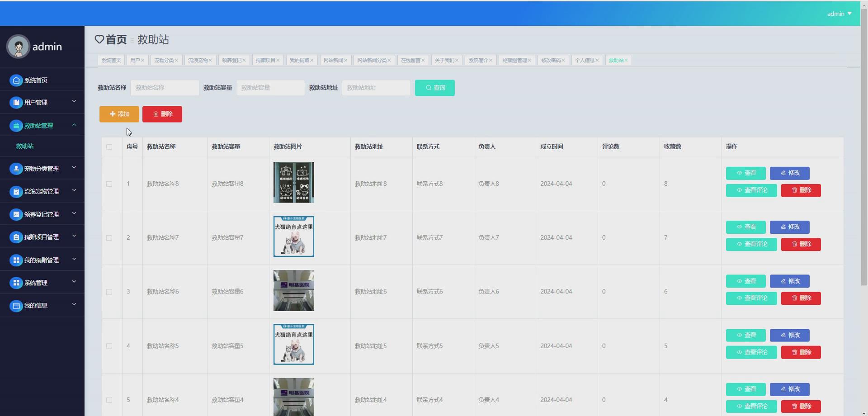
Task: Click the 系统首页 home icon in the sidebar
Action: pyautogui.click(x=16, y=80)
